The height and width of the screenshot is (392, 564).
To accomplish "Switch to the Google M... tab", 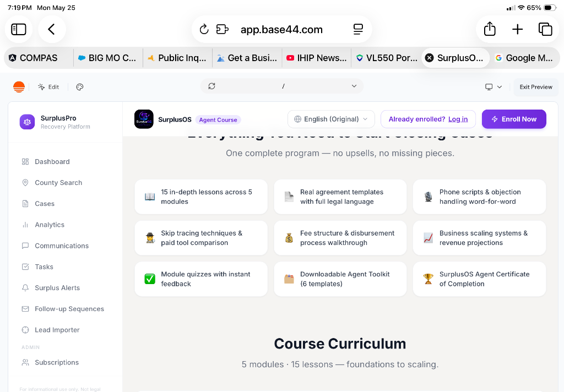I will (525, 58).
